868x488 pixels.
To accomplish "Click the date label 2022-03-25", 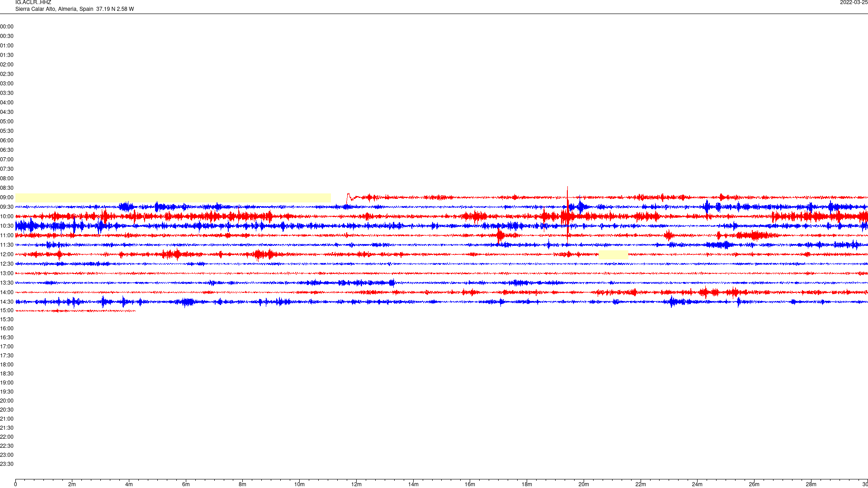I will pyautogui.click(x=854, y=2).
